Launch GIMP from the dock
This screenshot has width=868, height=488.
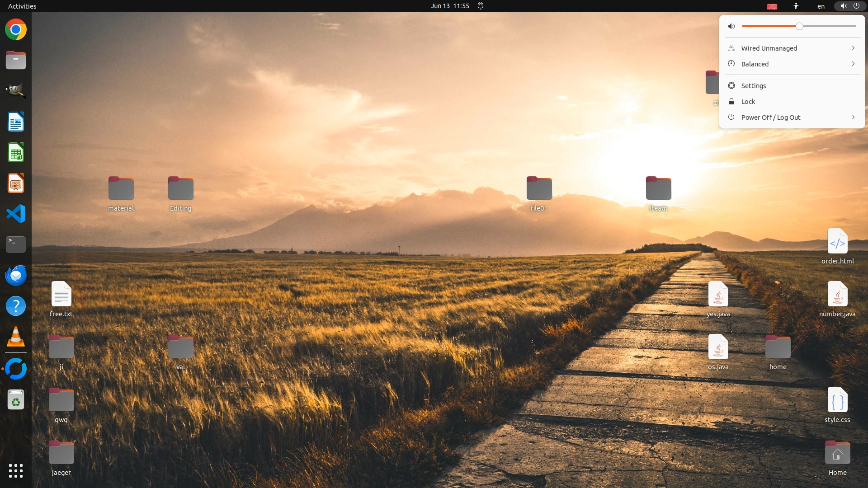[16, 91]
